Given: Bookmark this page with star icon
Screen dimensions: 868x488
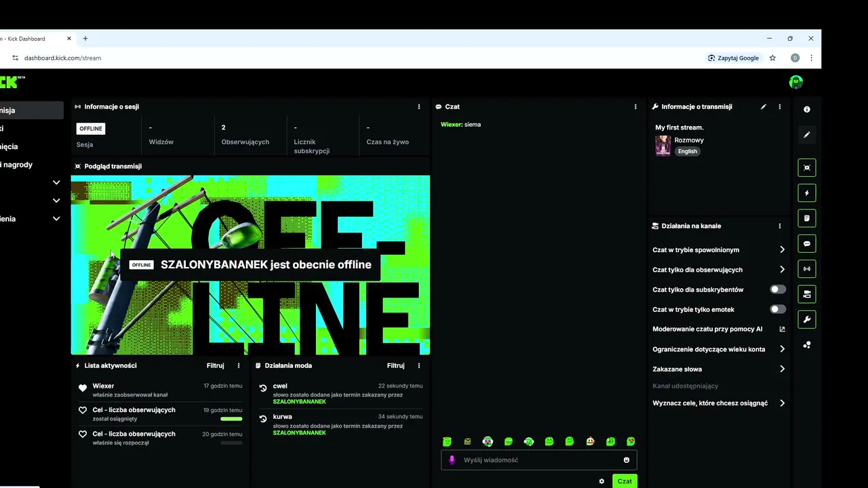Looking at the screenshot, I should point(772,58).
